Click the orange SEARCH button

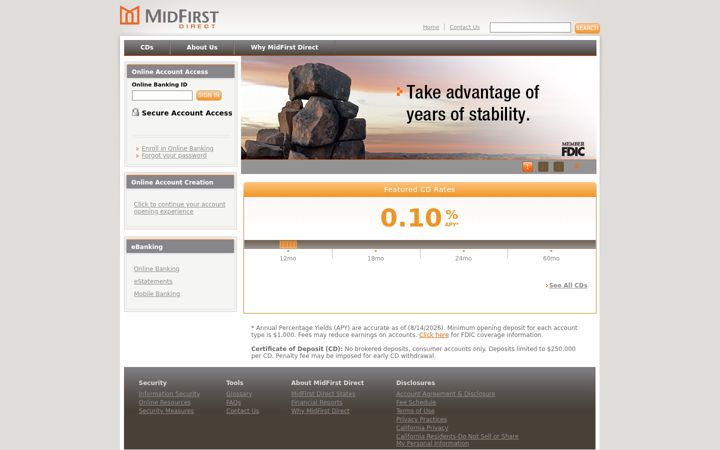pos(587,28)
